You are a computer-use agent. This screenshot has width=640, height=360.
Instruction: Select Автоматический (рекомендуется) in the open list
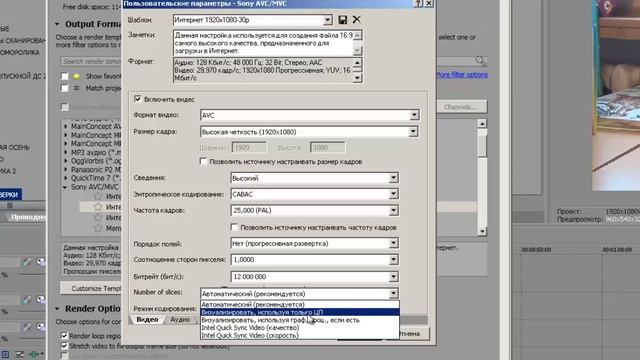[x=300, y=304]
